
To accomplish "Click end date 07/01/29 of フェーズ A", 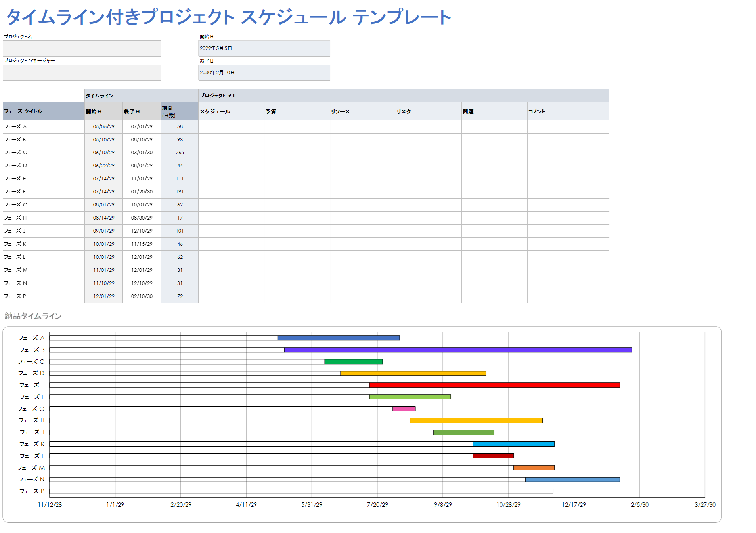I will click(x=142, y=127).
